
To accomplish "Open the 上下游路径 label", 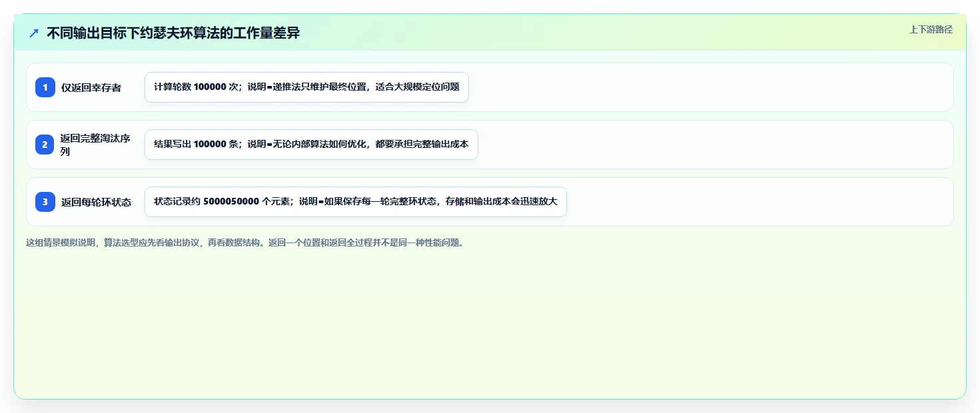I will [x=931, y=29].
